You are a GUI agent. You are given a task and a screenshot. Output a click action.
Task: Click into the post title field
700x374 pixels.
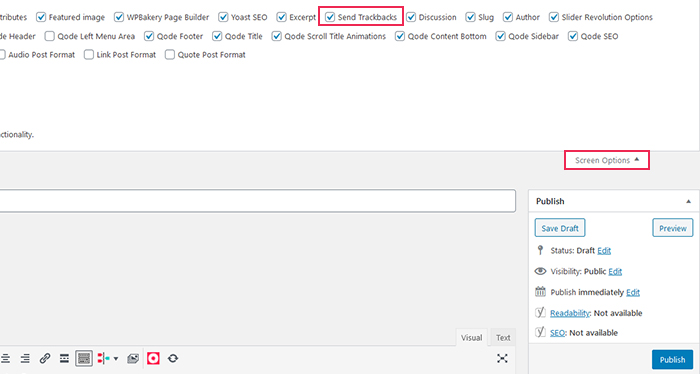click(258, 201)
